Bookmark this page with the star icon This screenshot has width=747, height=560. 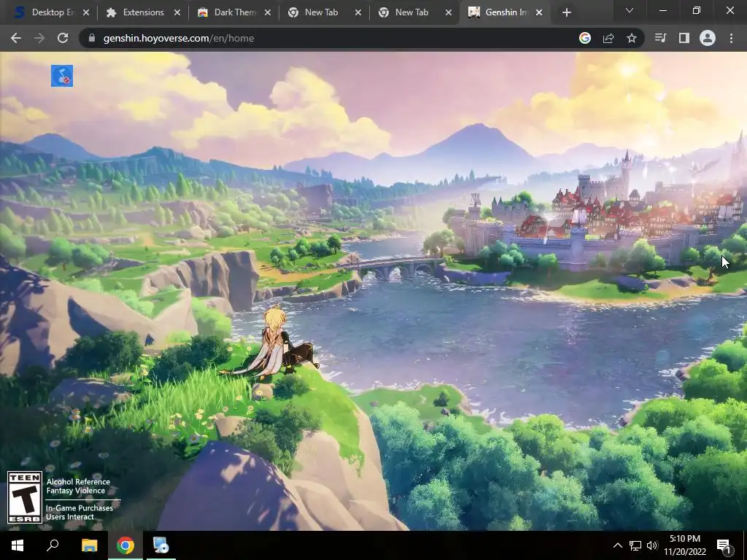tap(632, 38)
